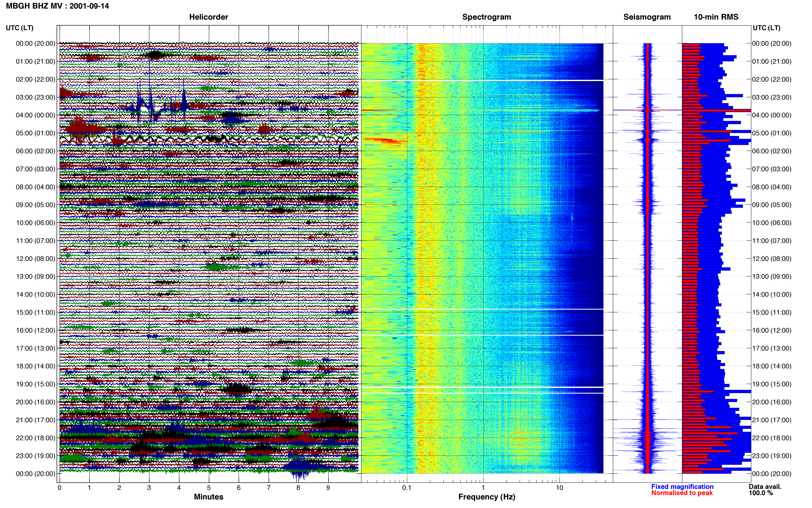Click the '9' tick on the Minutes axis
This screenshot has height=508, width=812.
[328, 488]
